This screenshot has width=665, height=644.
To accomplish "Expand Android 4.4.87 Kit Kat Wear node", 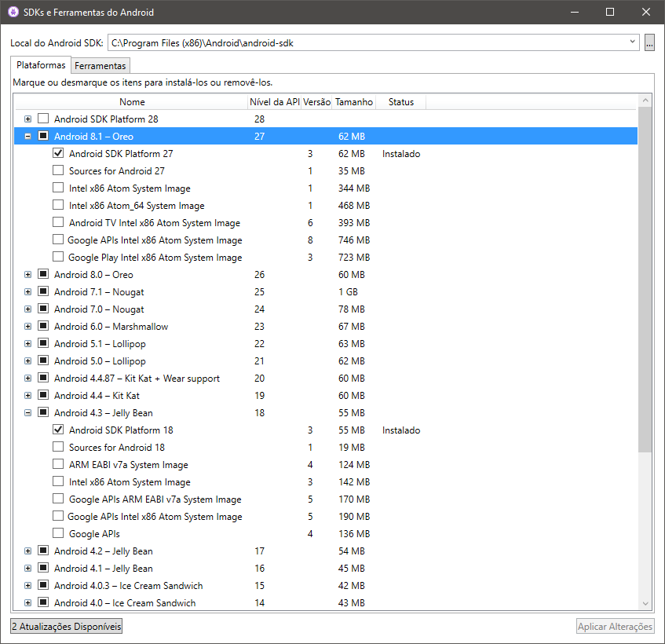I will [27, 379].
